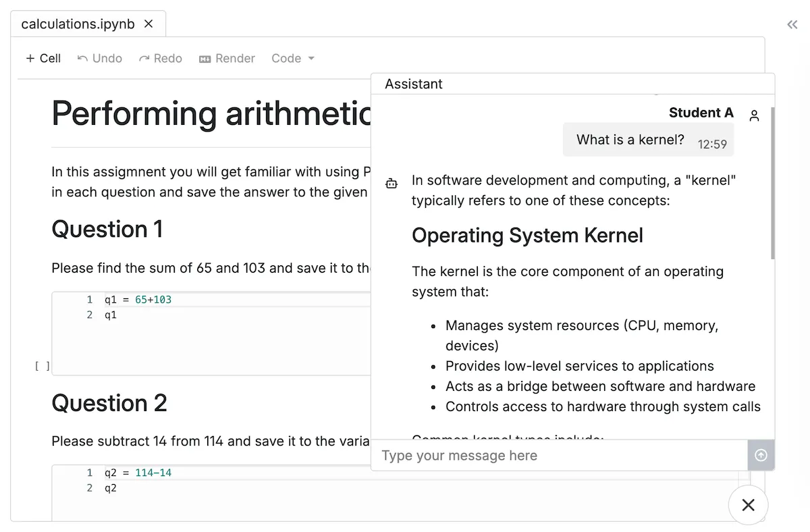Collapse sidebar with double chevron icon
This screenshot has height=532, width=810.
pyautogui.click(x=792, y=25)
